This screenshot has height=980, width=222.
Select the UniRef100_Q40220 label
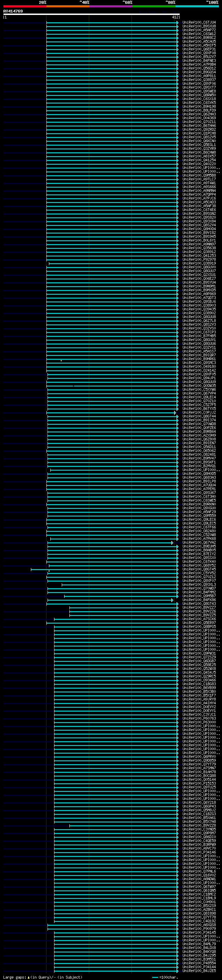pos(199,164)
